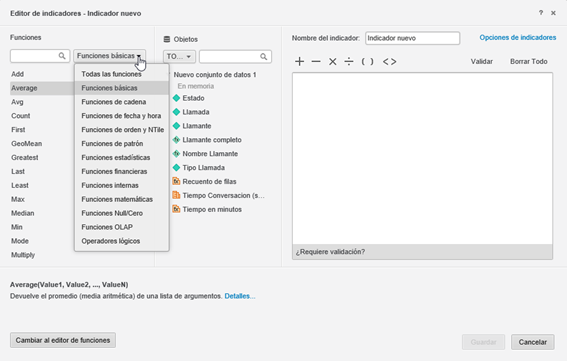Image resolution: width=567 pixels, height=361 pixels.
Task: Insert the plus operator into formula
Action: coord(299,61)
